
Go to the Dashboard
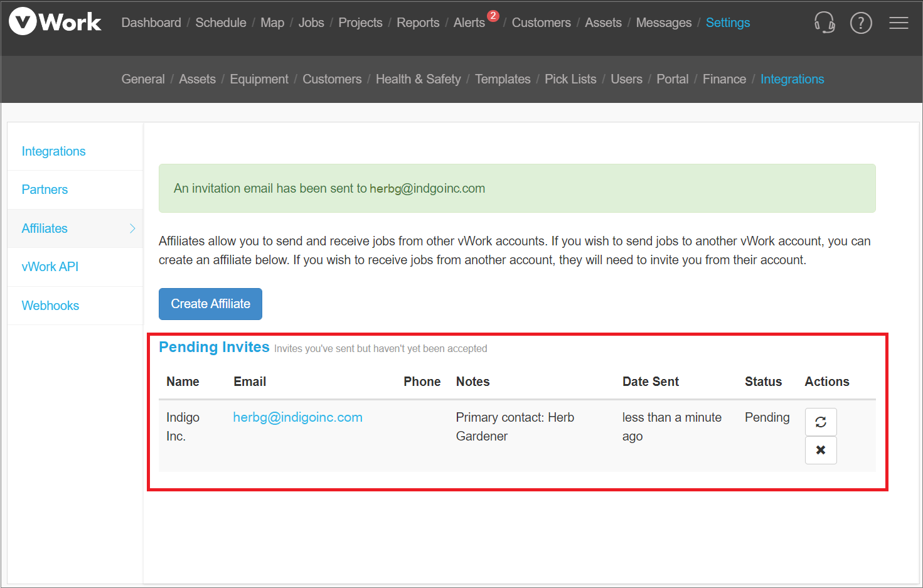click(x=151, y=23)
